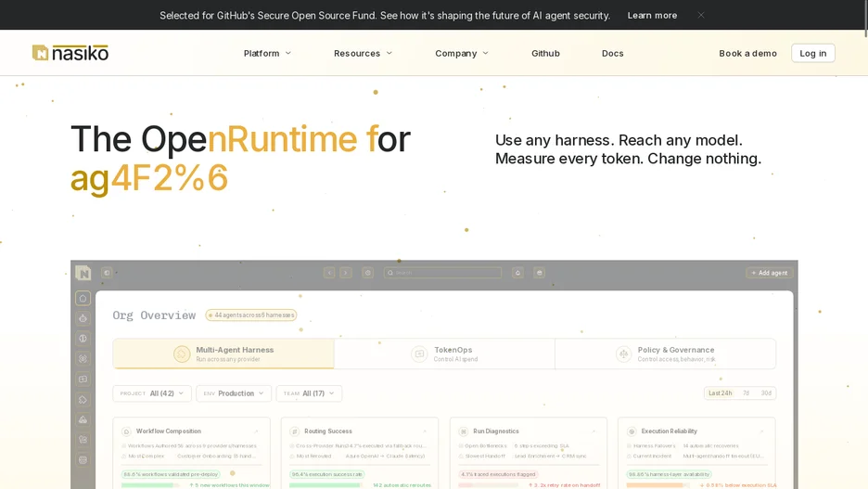Click the user avatar icon beside the bell

point(539,273)
